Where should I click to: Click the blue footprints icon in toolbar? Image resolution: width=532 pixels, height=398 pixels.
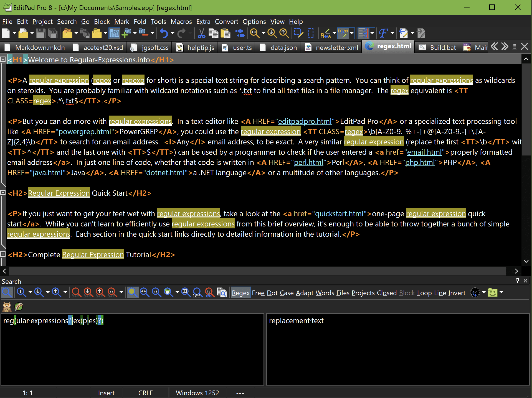pos(240,33)
